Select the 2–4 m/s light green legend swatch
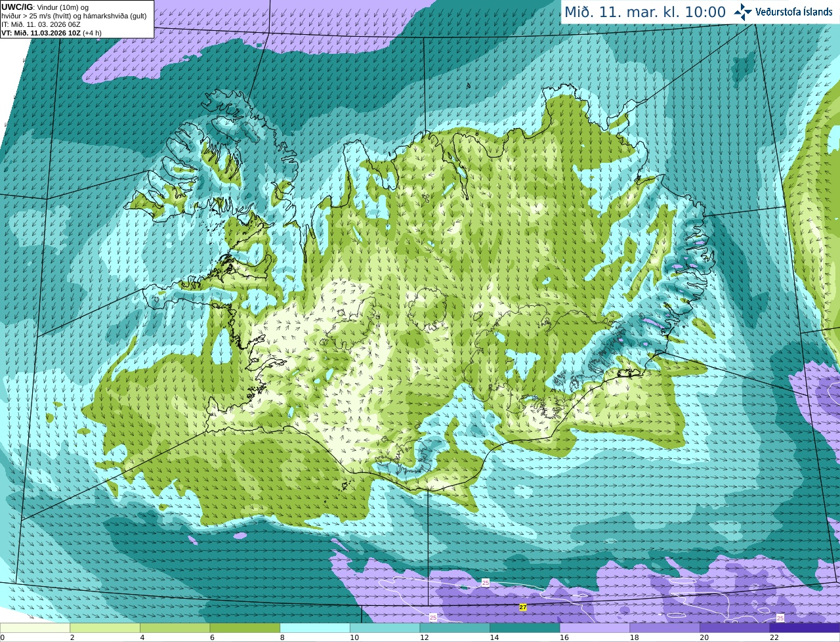 click(105, 628)
